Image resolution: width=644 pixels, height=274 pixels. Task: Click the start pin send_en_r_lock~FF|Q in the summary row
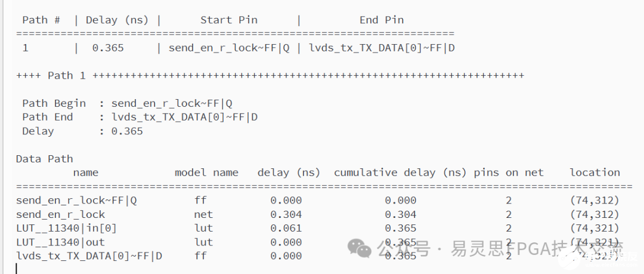(229, 48)
